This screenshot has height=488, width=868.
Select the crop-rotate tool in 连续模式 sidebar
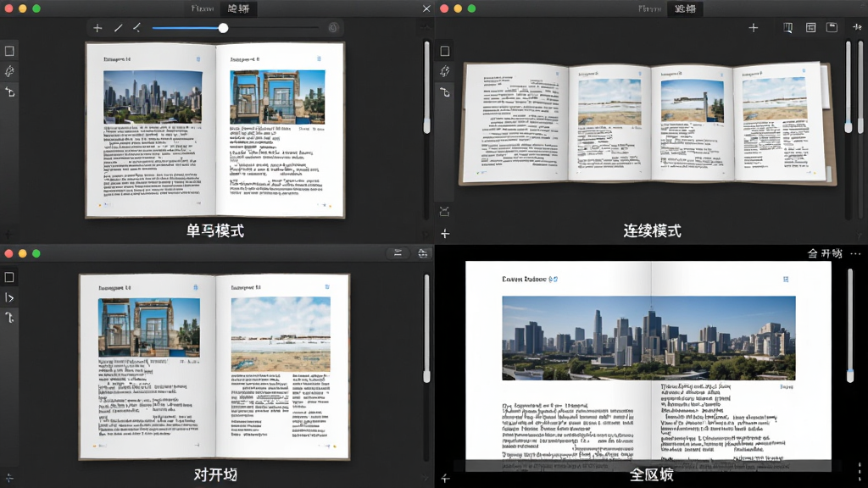[445, 91]
